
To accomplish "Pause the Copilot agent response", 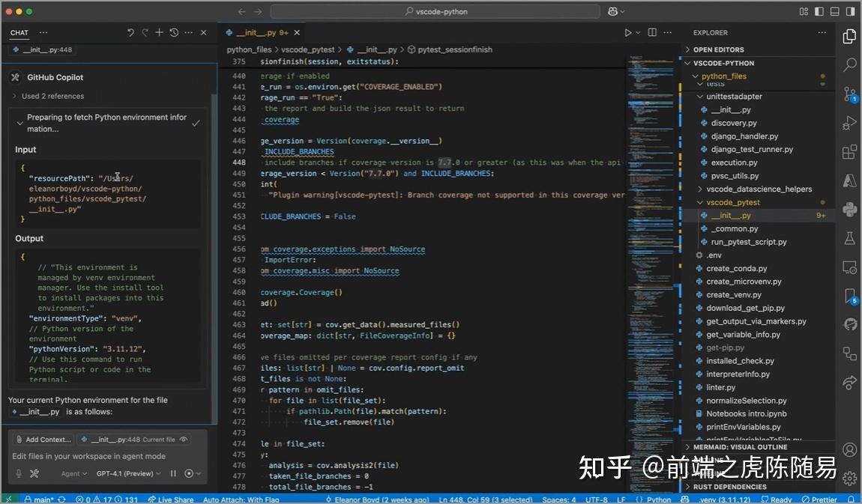I will click(174, 473).
